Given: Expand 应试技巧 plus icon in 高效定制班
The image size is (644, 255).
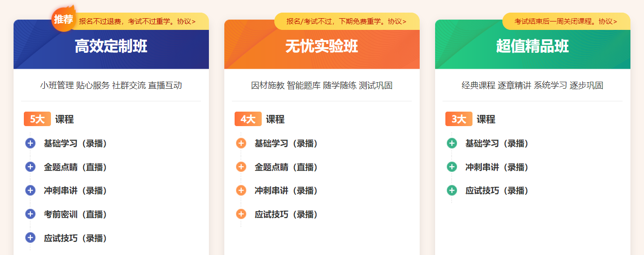Looking at the screenshot, I should 30,238.
